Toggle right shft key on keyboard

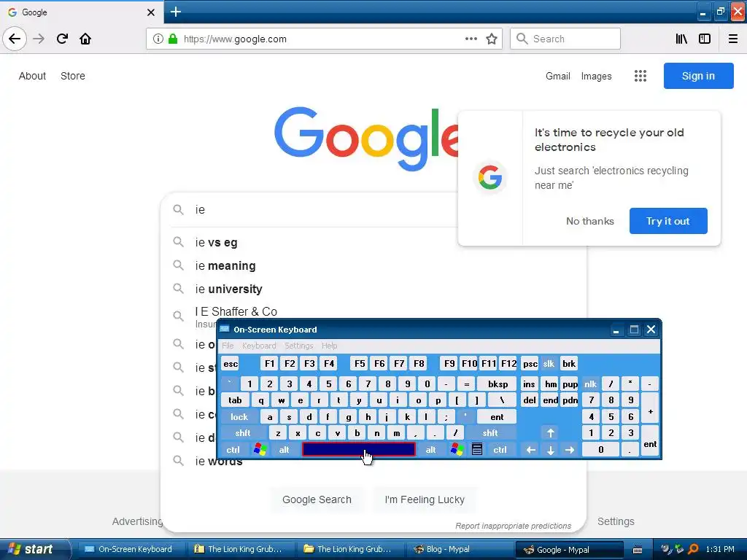tap(490, 433)
